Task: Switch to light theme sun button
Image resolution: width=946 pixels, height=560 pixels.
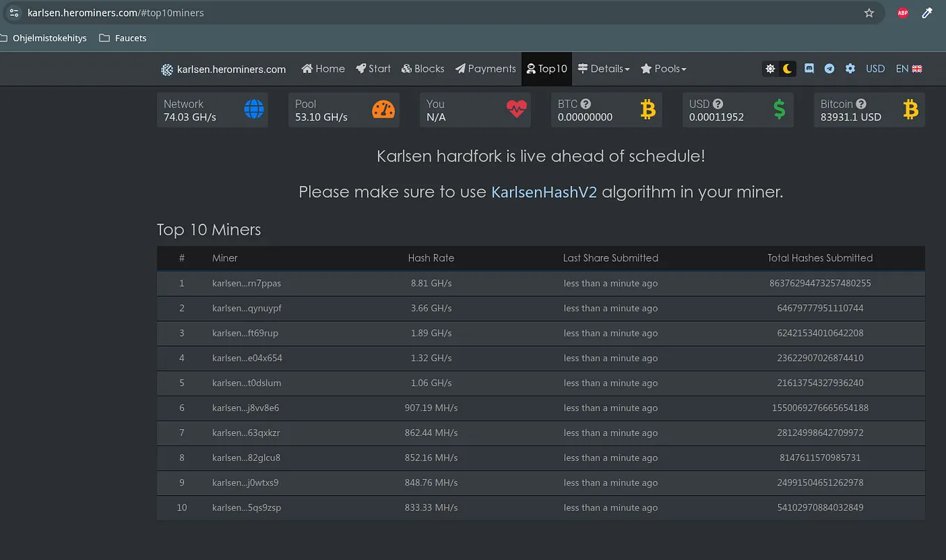Action: 770,69
